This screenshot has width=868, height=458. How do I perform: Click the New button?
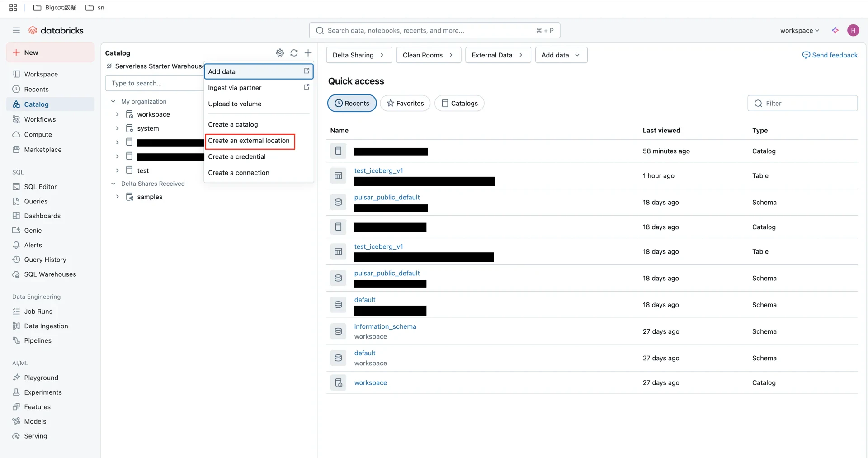(50, 52)
